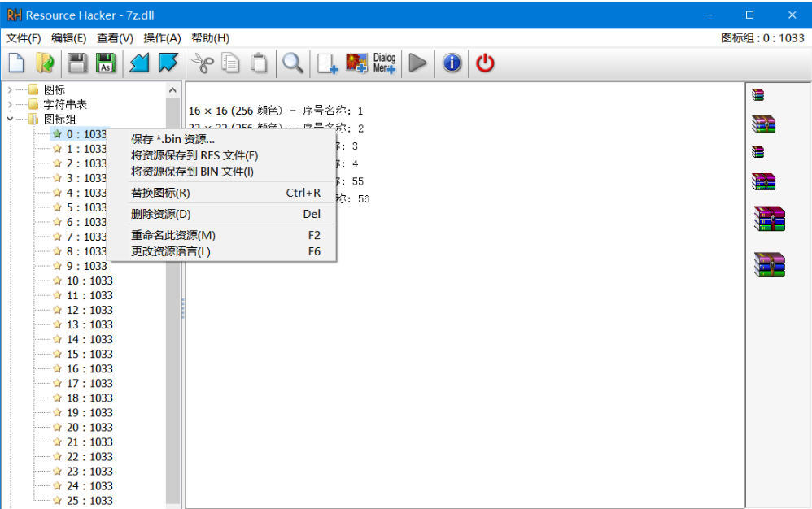This screenshot has width=812, height=509.
Task: Copy the selected resource
Action: coord(230,63)
